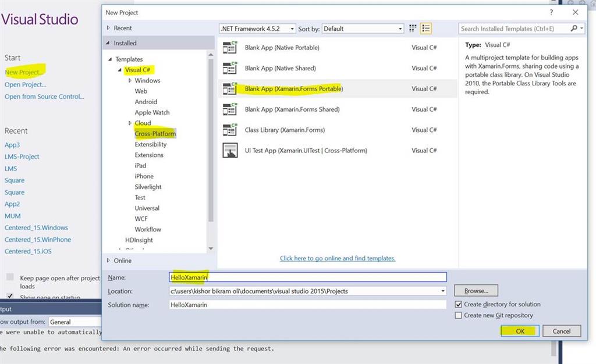Screen dimensions: 596x364
Task: Check Keep page open after project loads
Action: tap(9, 277)
